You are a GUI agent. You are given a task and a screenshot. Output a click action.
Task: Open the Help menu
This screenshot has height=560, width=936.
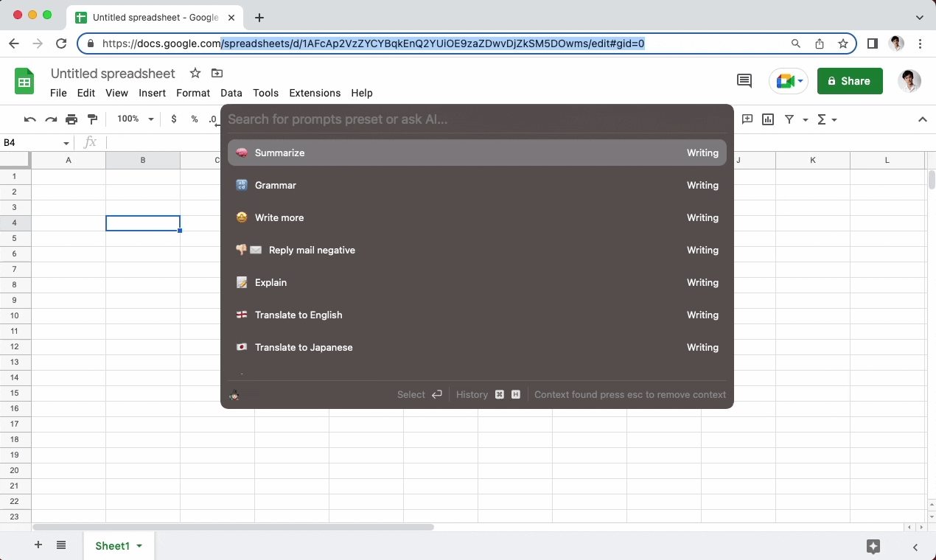[362, 93]
